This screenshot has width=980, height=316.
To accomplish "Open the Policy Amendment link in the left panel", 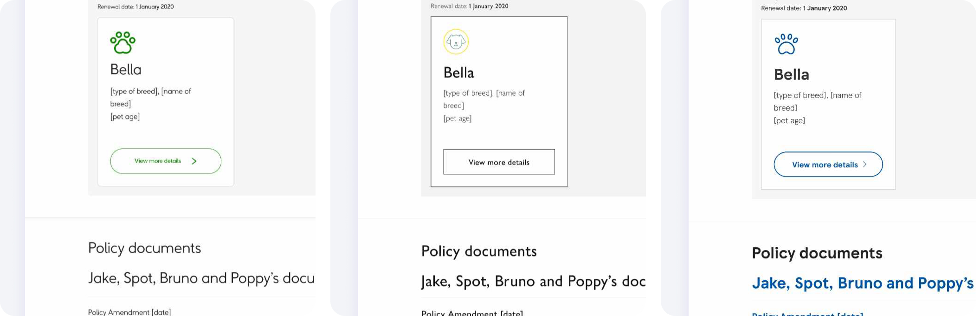I will pos(129,312).
